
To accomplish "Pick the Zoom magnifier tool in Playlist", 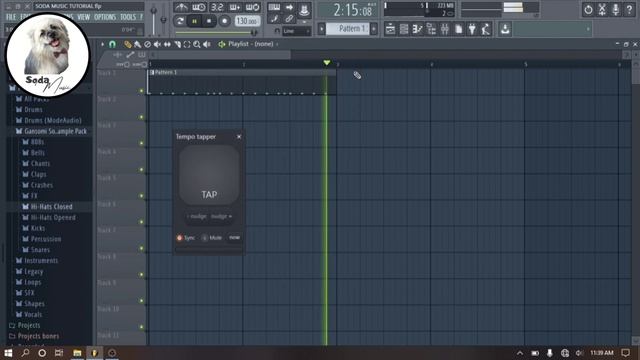I will click(197, 44).
